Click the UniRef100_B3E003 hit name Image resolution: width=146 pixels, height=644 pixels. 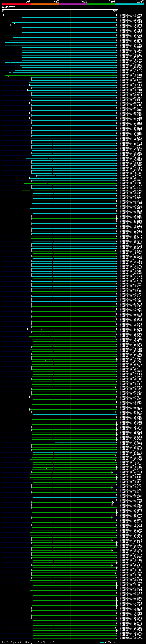coord(131,329)
